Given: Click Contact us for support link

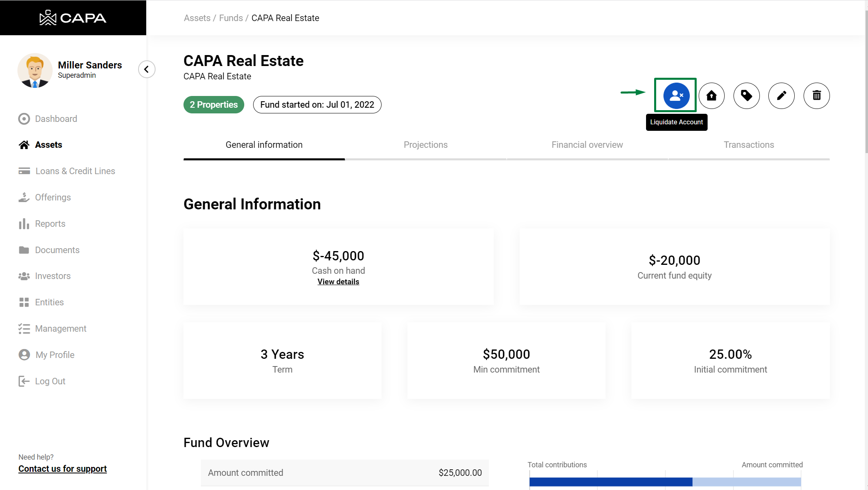Looking at the screenshot, I should click(62, 469).
